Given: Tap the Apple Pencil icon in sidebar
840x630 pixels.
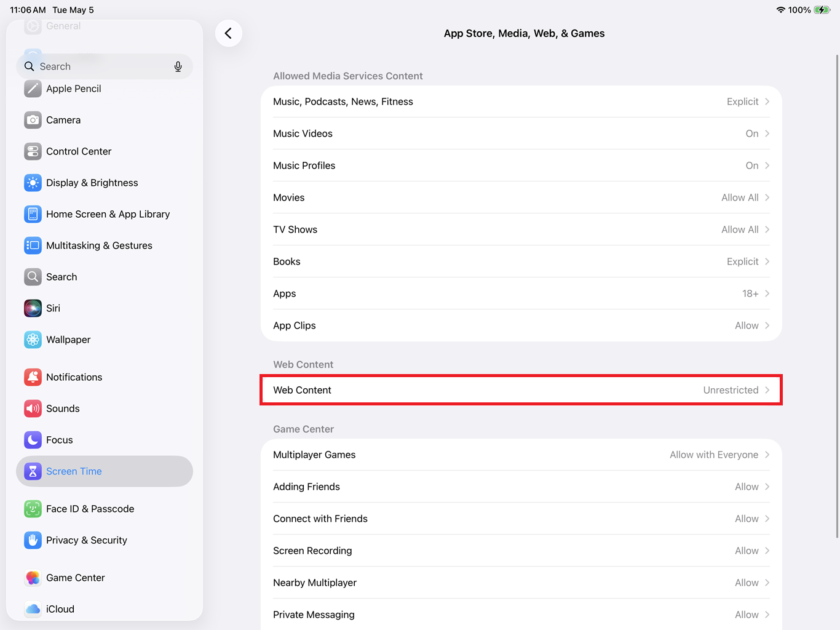Looking at the screenshot, I should pos(33,89).
